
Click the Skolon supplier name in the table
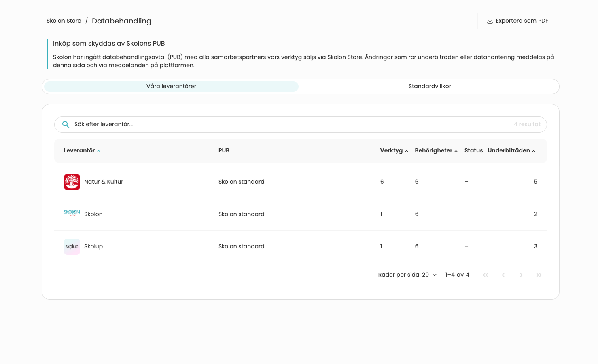pyautogui.click(x=93, y=214)
